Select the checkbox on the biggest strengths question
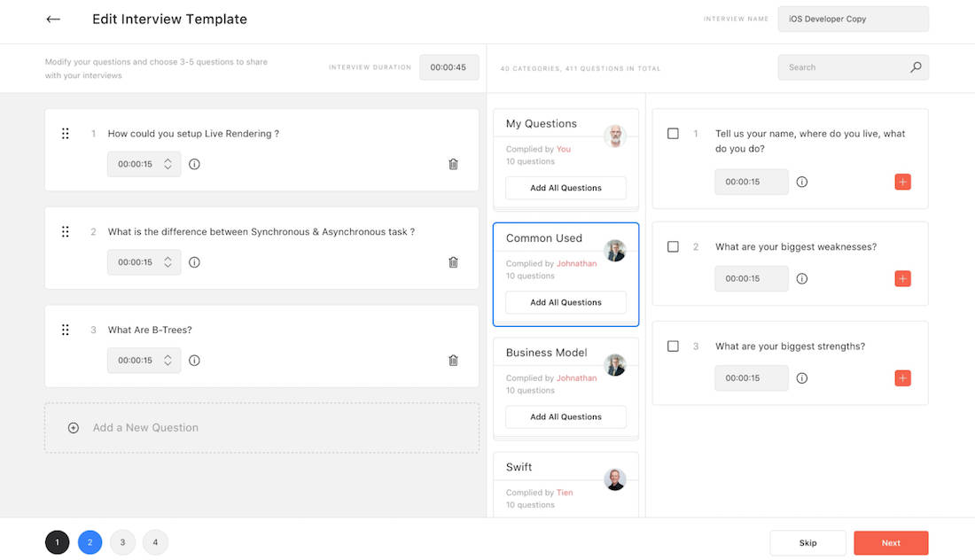The width and height of the screenshot is (975, 560). 673,346
